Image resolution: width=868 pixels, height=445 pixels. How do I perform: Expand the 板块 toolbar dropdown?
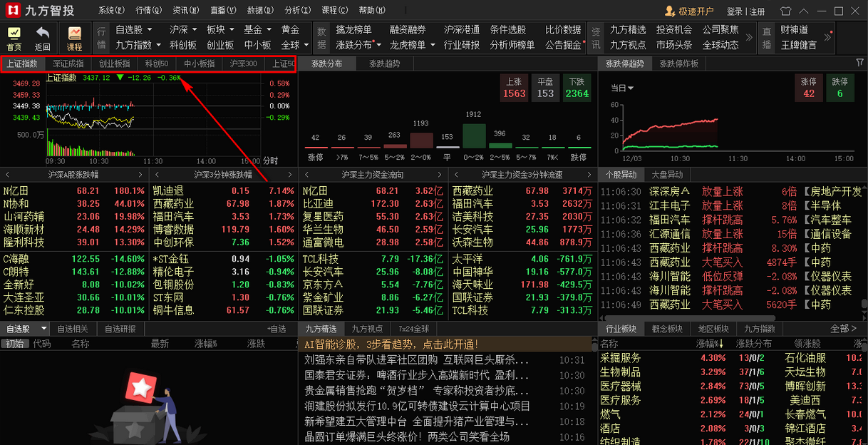[230, 30]
